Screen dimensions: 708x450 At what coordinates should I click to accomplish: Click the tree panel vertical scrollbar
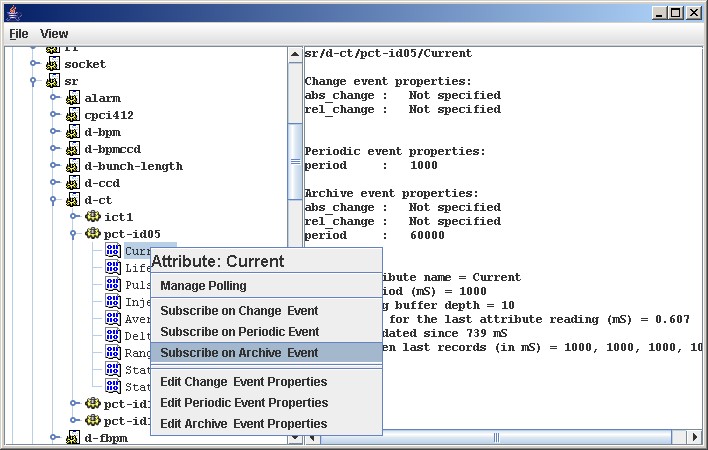click(293, 150)
